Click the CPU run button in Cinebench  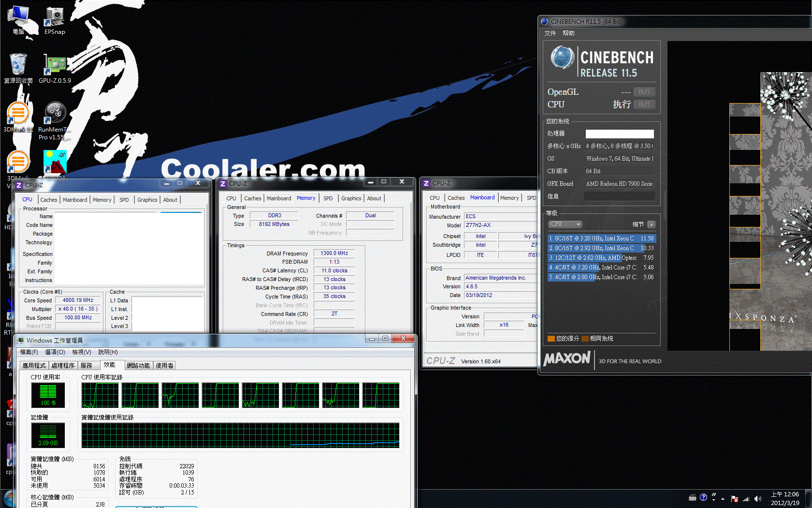tap(644, 105)
